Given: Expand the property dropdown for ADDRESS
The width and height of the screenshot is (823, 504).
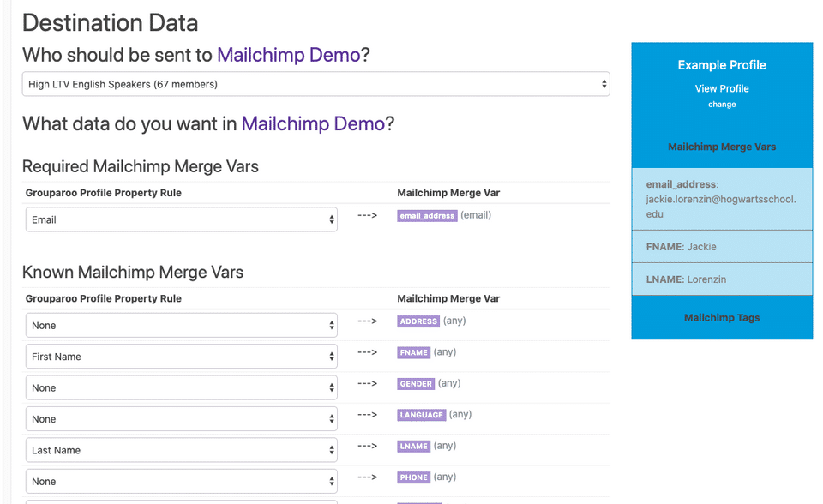Looking at the screenshot, I should pyautogui.click(x=181, y=326).
